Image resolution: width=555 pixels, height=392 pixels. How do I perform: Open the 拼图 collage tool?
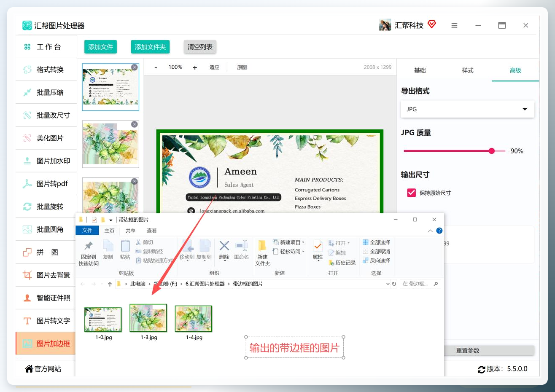point(46,252)
